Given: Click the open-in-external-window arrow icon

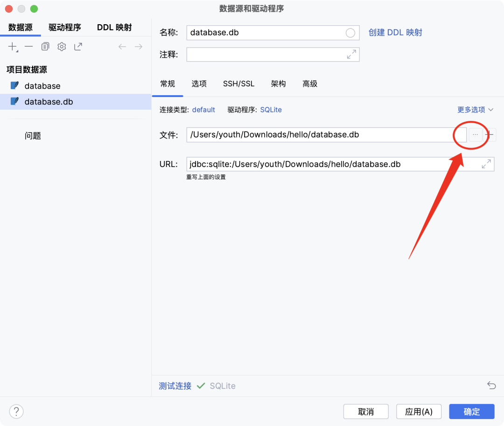Looking at the screenshot, I should tap(77, 46).
